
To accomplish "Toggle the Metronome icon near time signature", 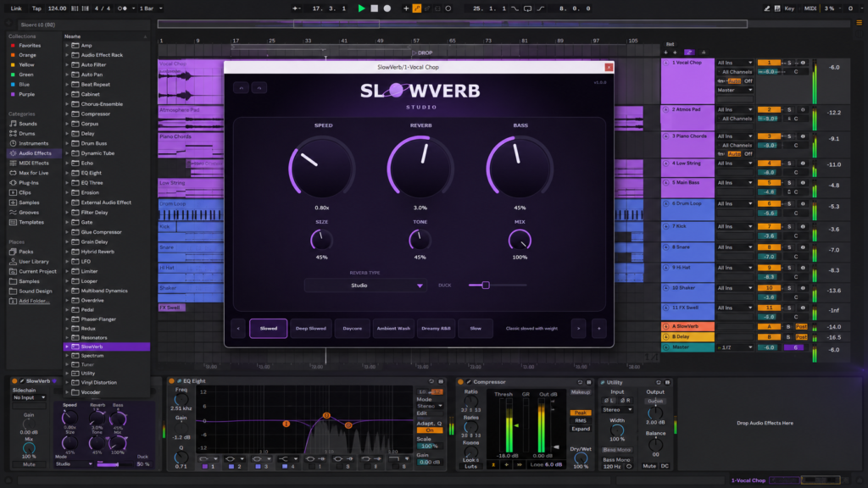I will pos(122,8).
